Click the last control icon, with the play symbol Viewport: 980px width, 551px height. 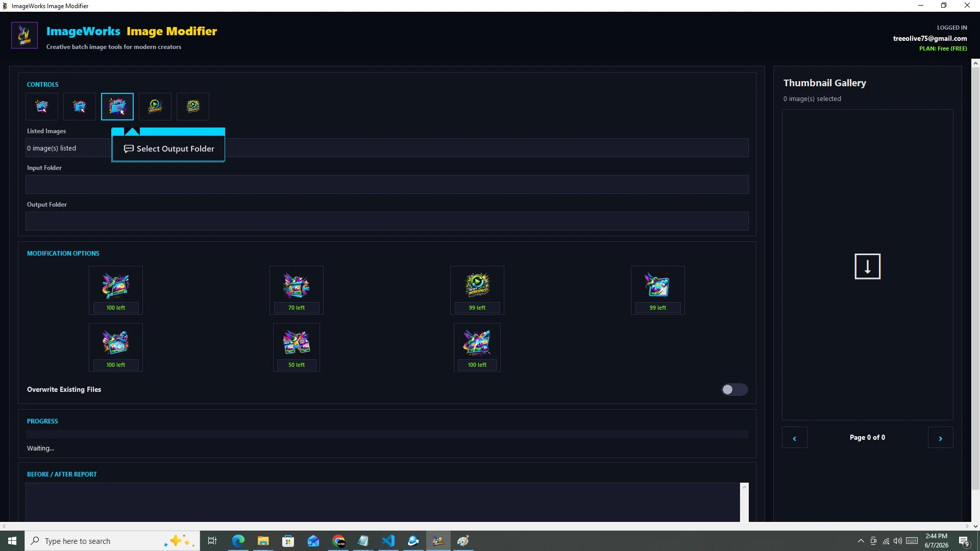click(x=193, y=107)
